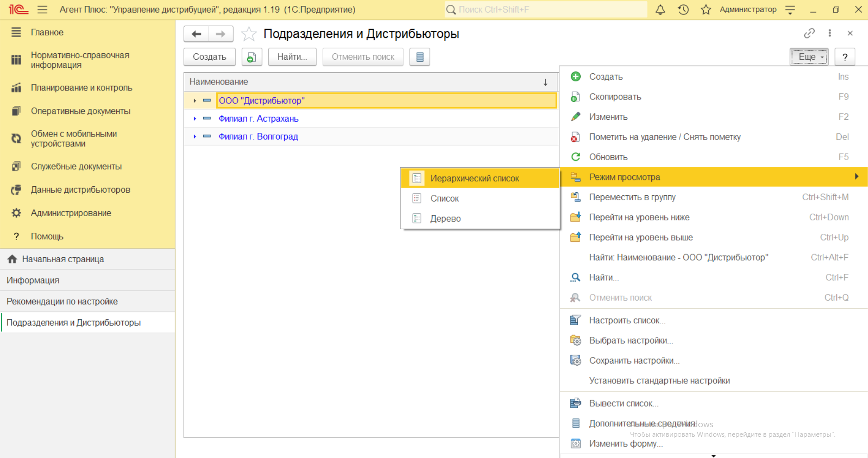The image size is (868, 458).
Task: Select Список view mode
Action: pos(444,198)
